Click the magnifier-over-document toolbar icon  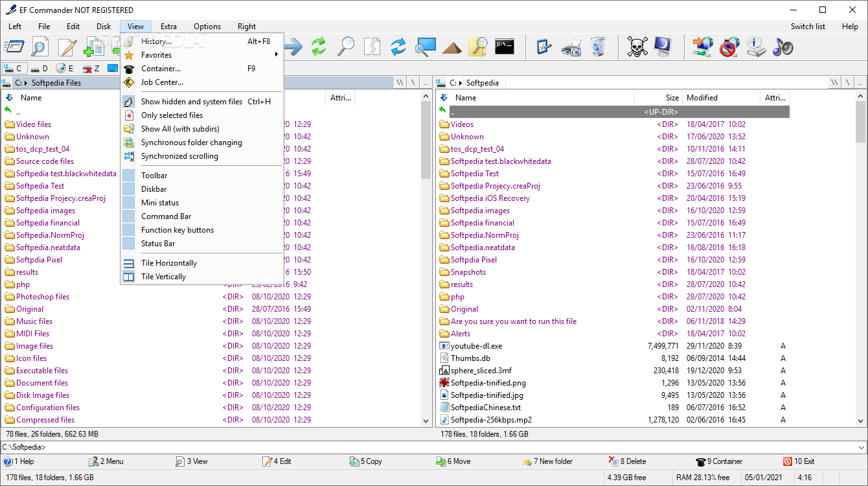tap(40, 47)
